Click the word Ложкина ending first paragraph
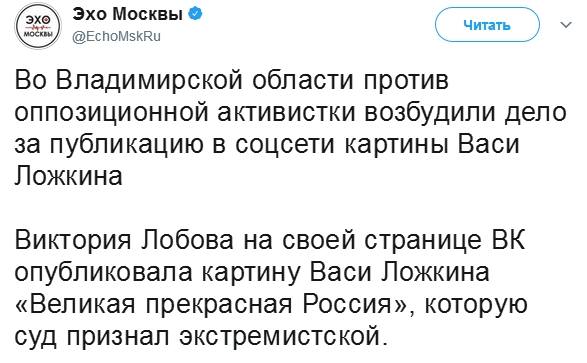This screenshot has width=587, height=363. click(x=69, y=176)
